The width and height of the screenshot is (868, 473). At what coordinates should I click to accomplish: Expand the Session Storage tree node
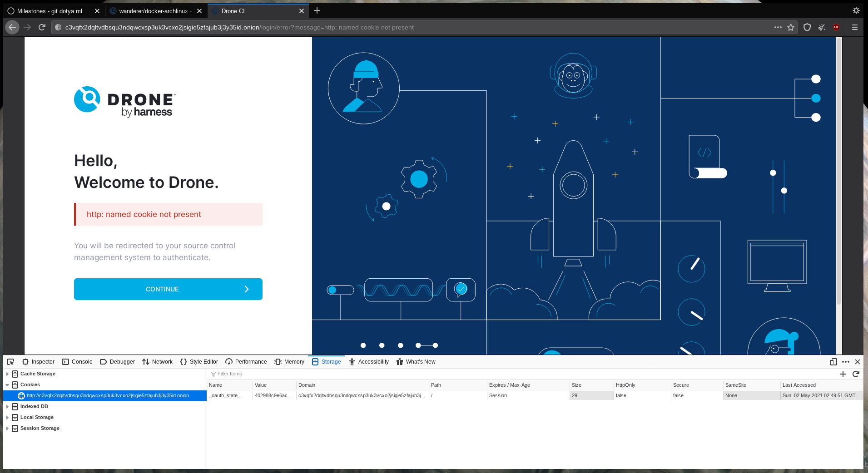(7, 429)
